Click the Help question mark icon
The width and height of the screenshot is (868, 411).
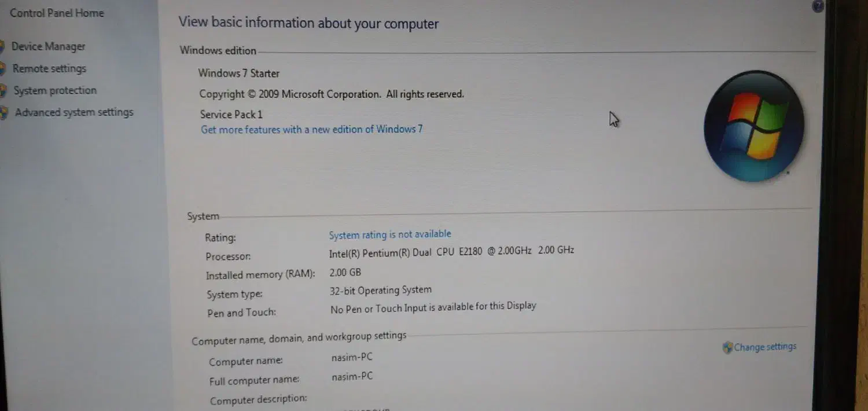[818, 6]
